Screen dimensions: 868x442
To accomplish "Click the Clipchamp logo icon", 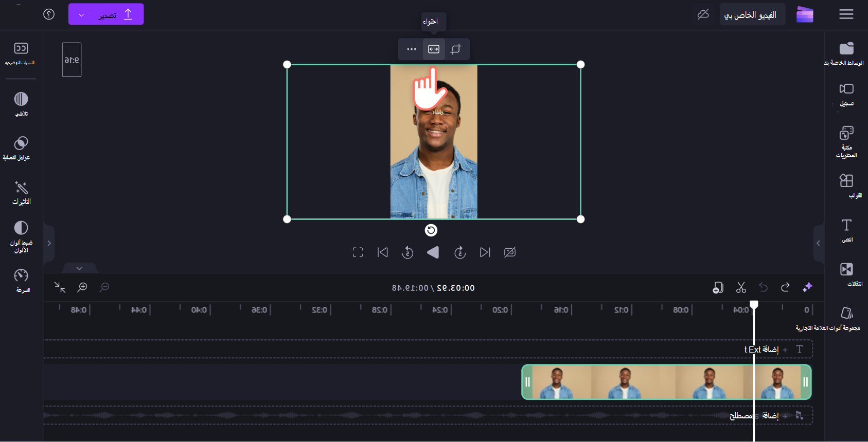I will coord(805,14).
